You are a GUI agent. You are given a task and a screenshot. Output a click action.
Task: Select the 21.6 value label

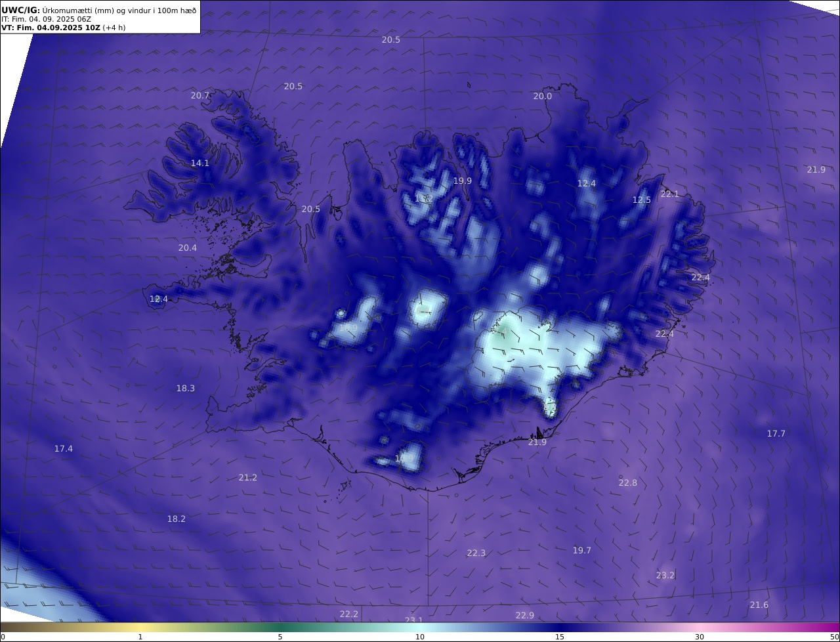click(x=759, y=605)
